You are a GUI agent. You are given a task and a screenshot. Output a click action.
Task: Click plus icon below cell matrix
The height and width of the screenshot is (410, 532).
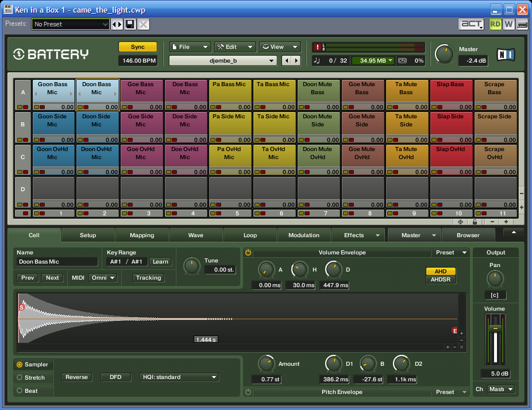506,222
